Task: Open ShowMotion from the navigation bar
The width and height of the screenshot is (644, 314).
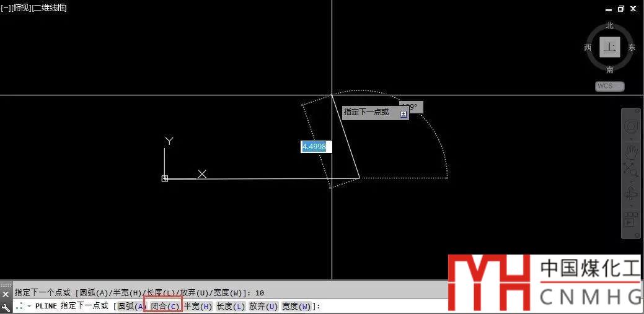Action: coord(631,220)
